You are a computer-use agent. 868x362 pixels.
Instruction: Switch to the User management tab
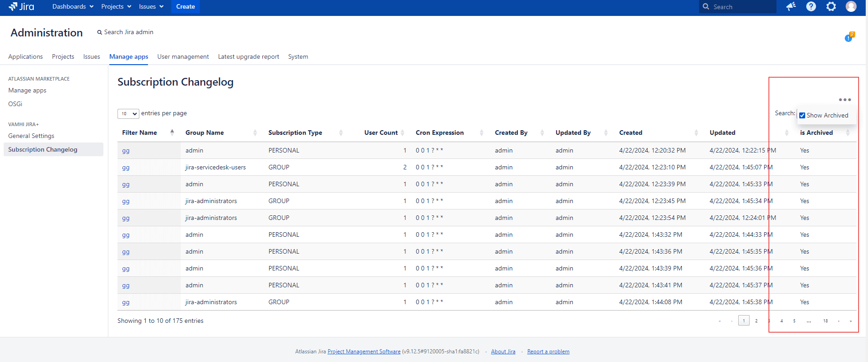[183, 57]
